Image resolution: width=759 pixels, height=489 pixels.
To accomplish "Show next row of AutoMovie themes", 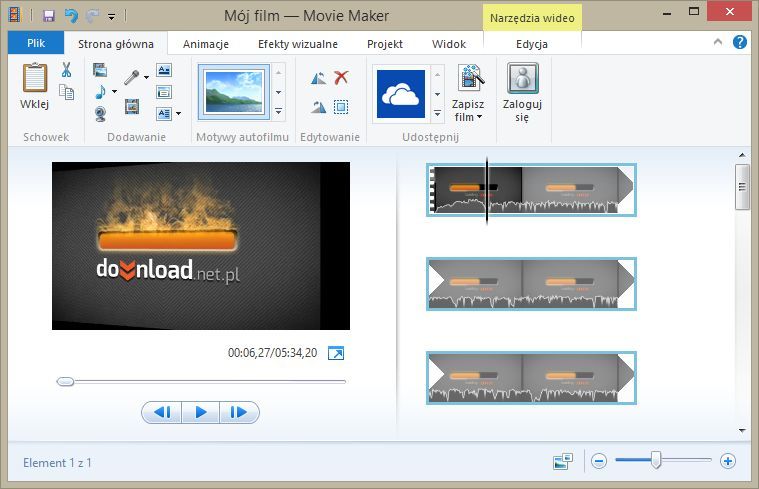I will point(279,92).
